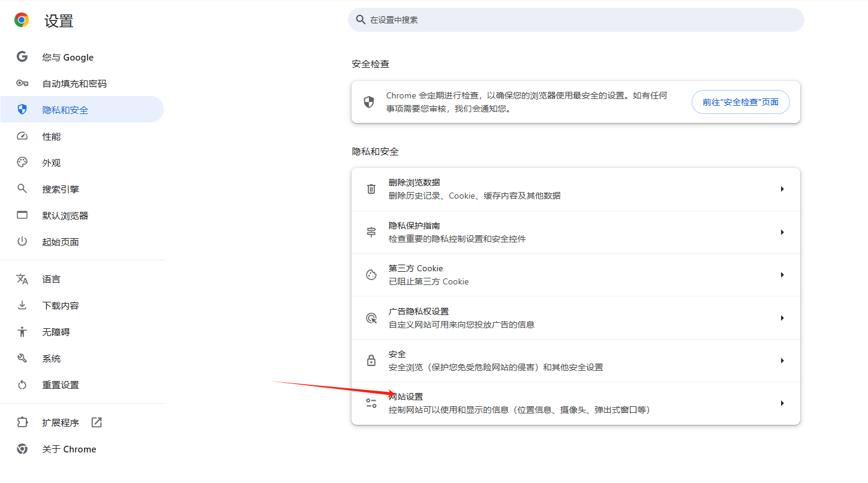Image resolution: width=868 pixels, height=483 pixels.
Task: Open the 广告隐私权设置 row
Action: pos(576,318)
